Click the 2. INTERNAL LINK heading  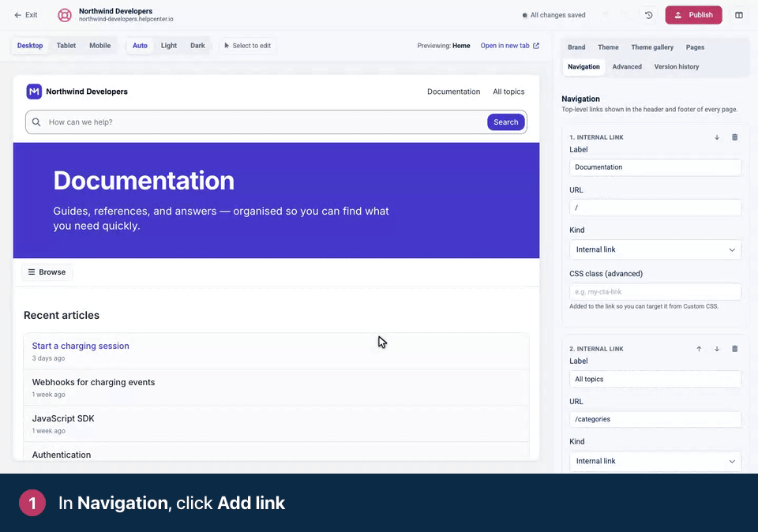click(x=596, y=349)
